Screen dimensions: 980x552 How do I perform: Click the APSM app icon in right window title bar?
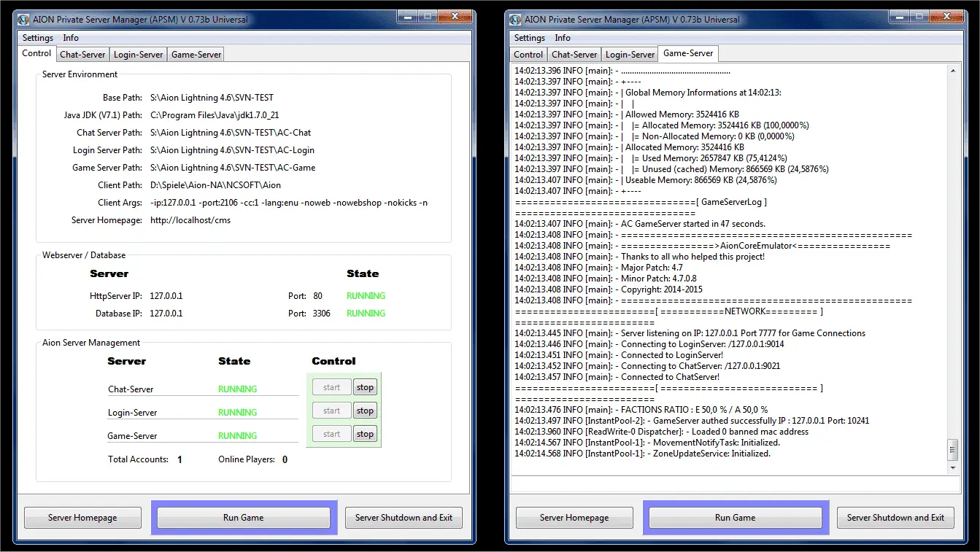[515, 20]
